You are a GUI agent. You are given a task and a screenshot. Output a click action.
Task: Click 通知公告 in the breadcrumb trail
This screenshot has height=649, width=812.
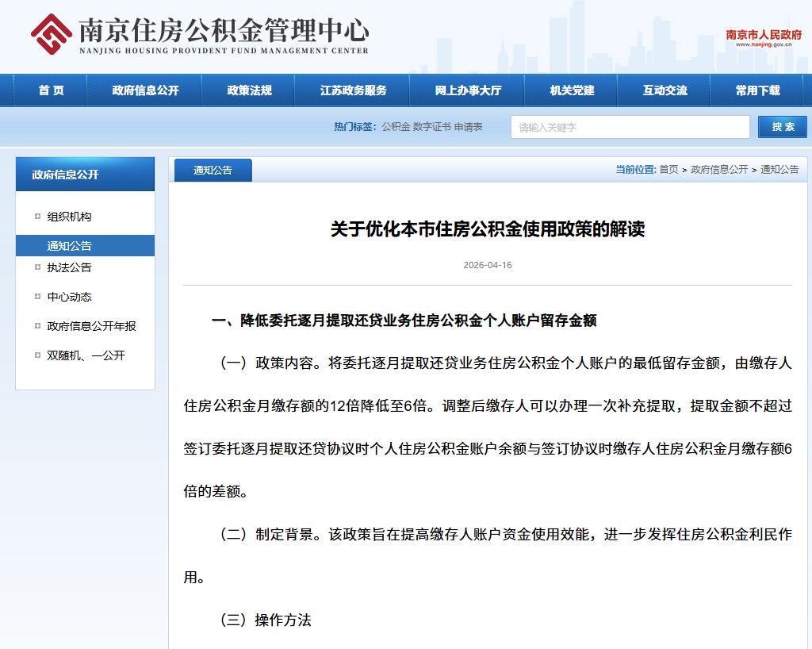point(779,169)
